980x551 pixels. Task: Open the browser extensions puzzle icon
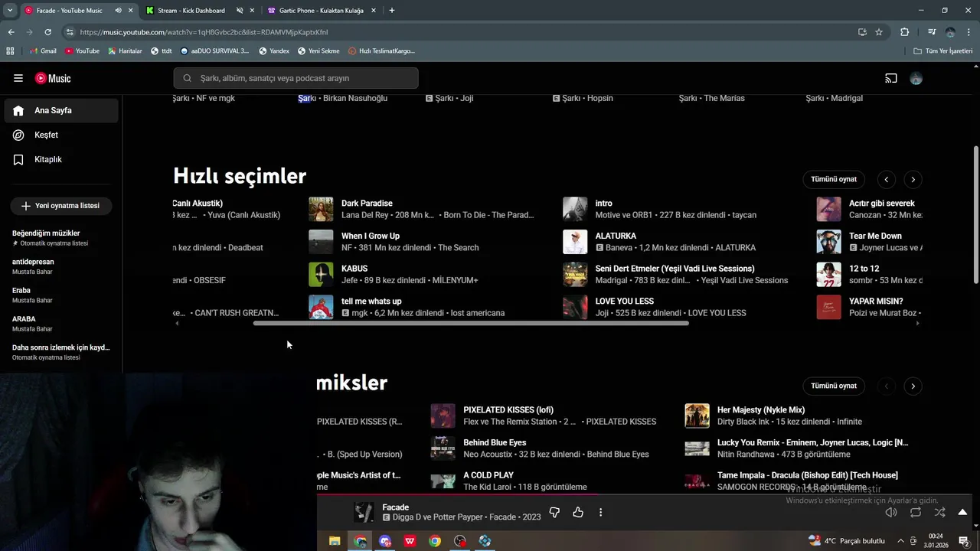(x=905, y=32)
